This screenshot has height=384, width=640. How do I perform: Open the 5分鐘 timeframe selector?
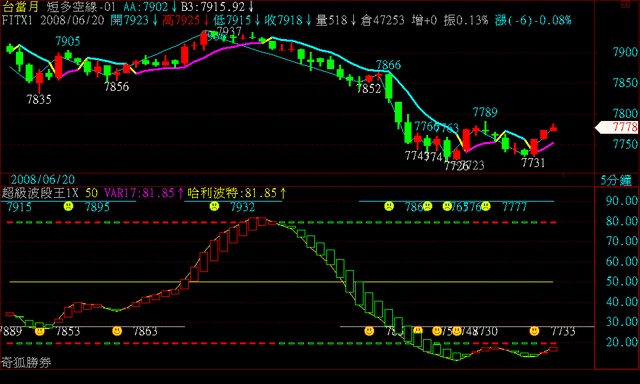[x=616, y=180]
